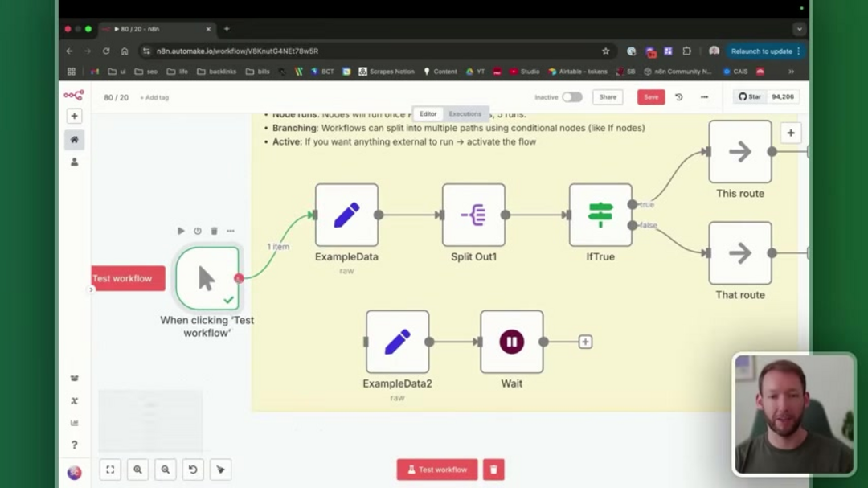Viewport: 868px width, 488px height.
Task: Fit workflow to view
Action: coord(110,470)
